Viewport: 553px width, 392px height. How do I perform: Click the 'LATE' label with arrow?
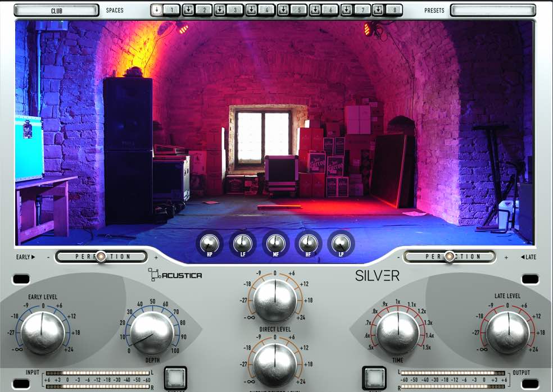(528, 257)
